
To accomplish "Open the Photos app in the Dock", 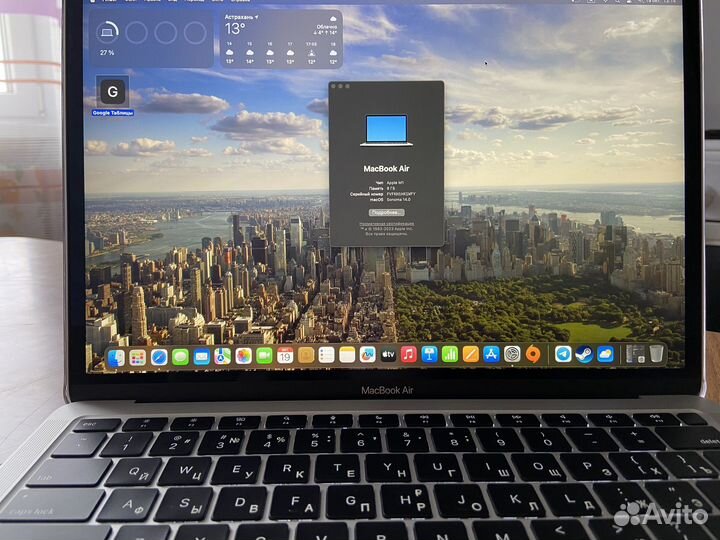I will tap(243, 356).
